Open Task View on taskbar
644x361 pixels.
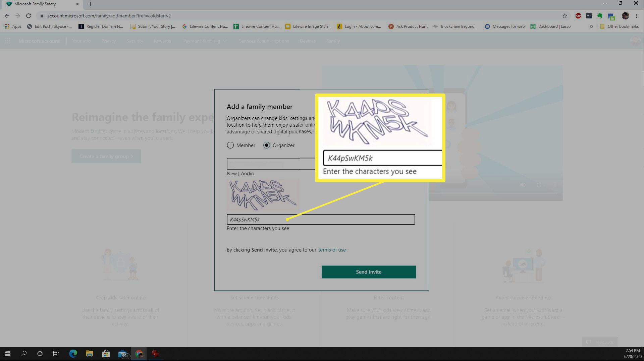(x=56, y=354)
